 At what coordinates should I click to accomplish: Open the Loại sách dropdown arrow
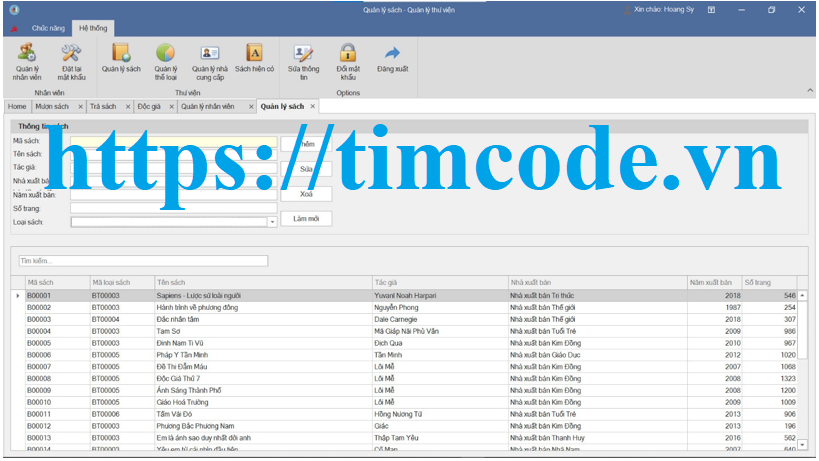(272, 222)
